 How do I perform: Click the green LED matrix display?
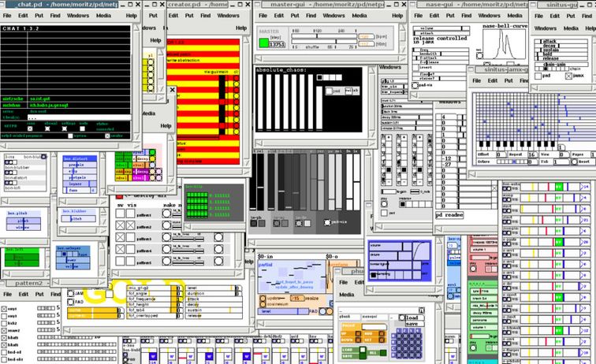[x=197, y=205]
